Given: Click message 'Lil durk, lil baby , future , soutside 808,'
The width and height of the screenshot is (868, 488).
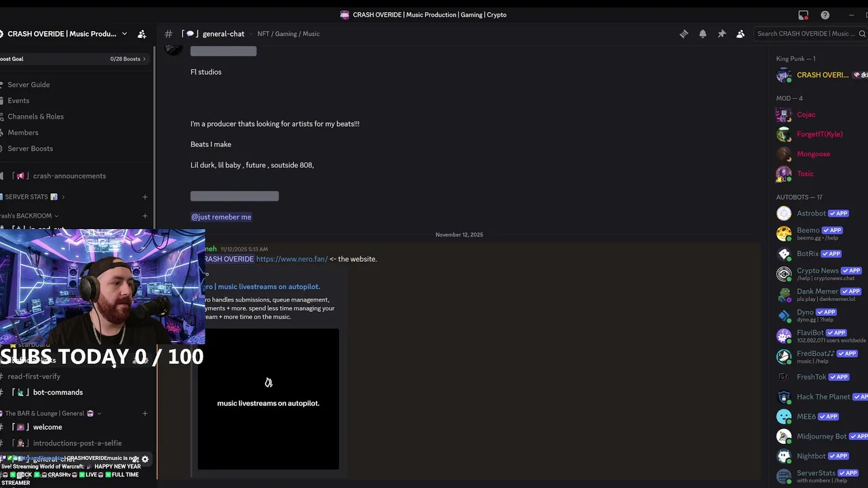Looking at the screenshot, I should tap(252, 165).
